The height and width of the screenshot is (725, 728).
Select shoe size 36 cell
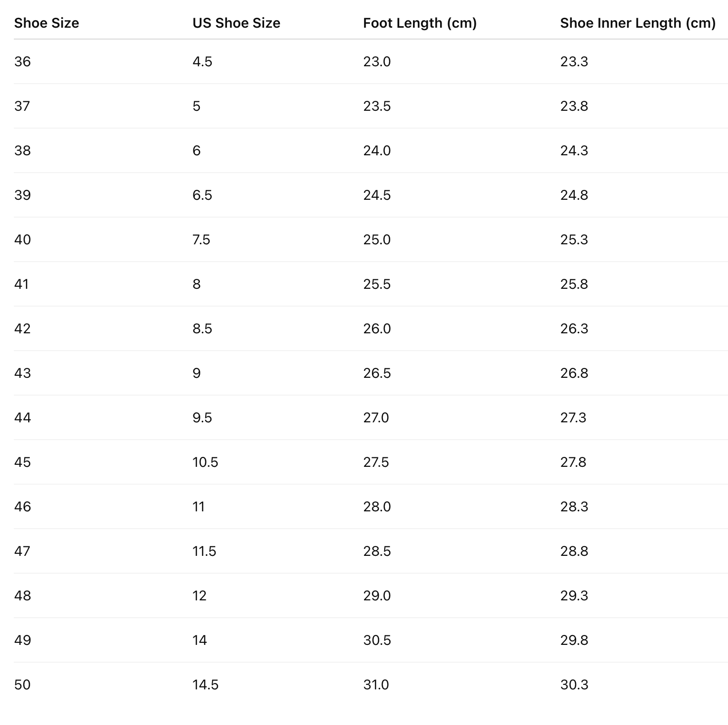(x=23, y=62)
